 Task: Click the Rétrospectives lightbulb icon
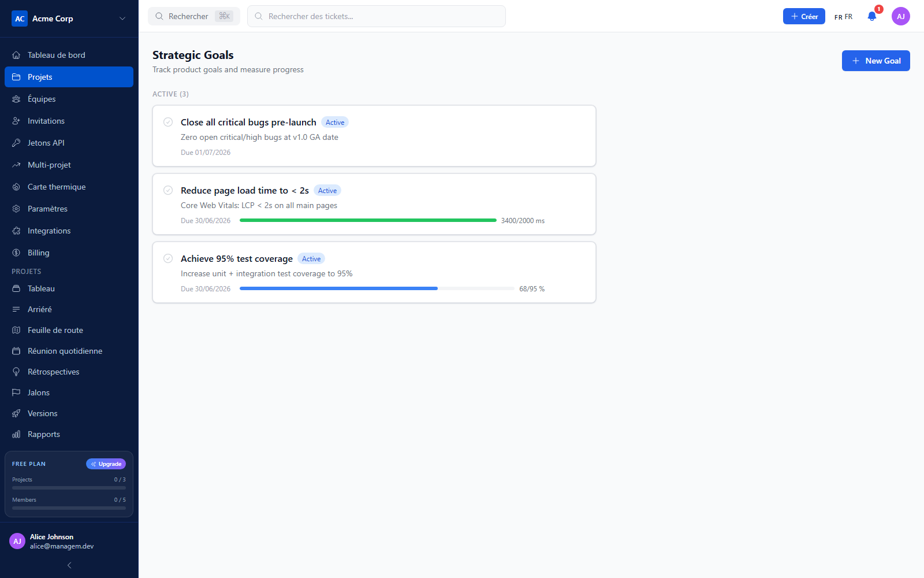[x=16, y=372]
